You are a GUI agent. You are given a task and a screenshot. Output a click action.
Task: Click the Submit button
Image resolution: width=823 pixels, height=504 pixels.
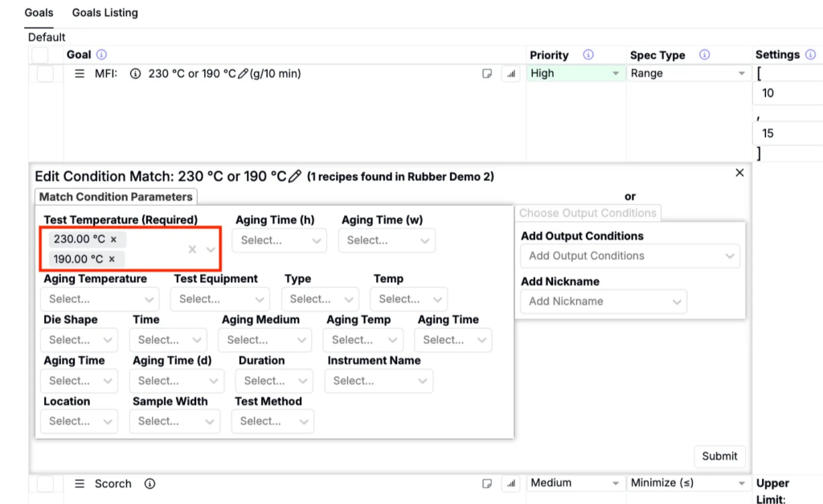coord(719,456)
